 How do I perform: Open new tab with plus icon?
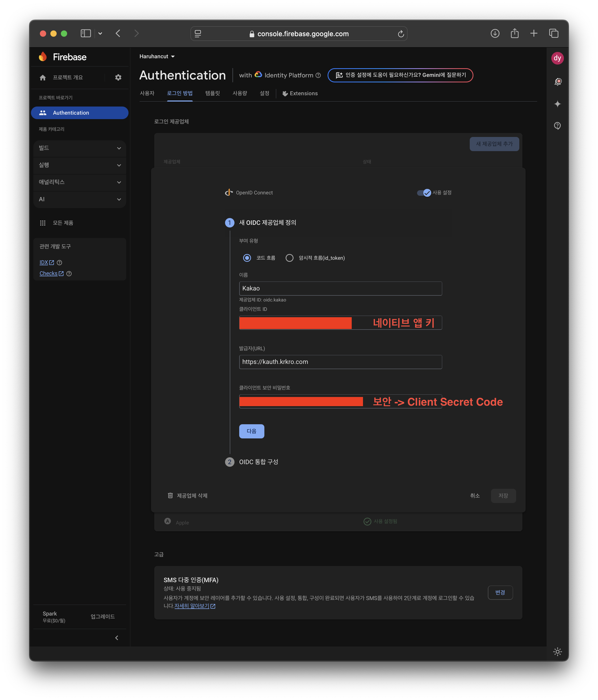pyautogui.click(x=534, y=33)
